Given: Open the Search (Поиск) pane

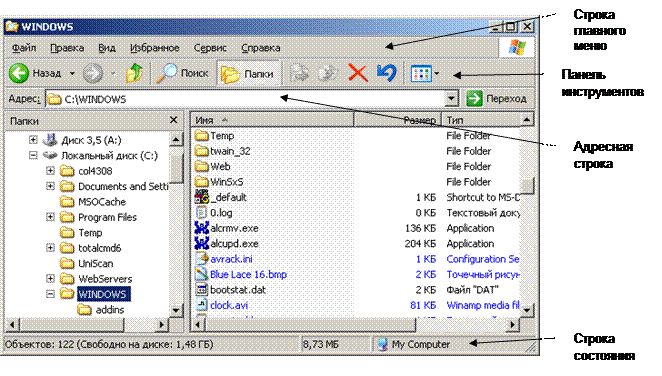Looking at the screenshot, I should pyautogui.click(x=182, y=73).
